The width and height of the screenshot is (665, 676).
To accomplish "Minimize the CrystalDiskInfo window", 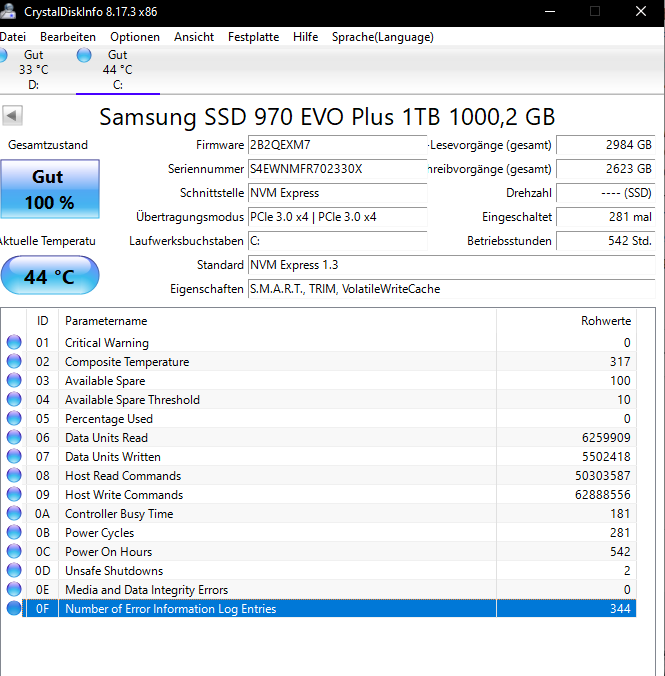I will (x=550, y=11).
